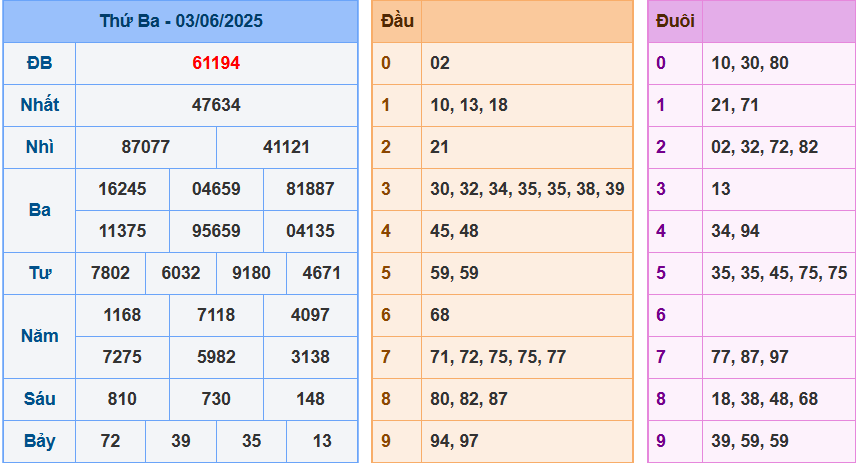Select the ĐB prize label
Image resolution: width=856 pixels, height=463 pixels.
pos(39,63)
